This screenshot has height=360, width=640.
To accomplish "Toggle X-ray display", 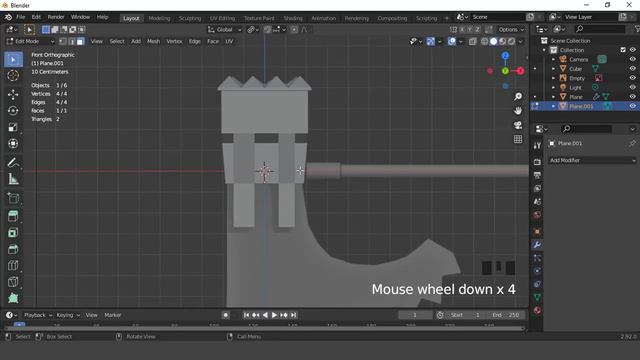I will pos(473,41).
